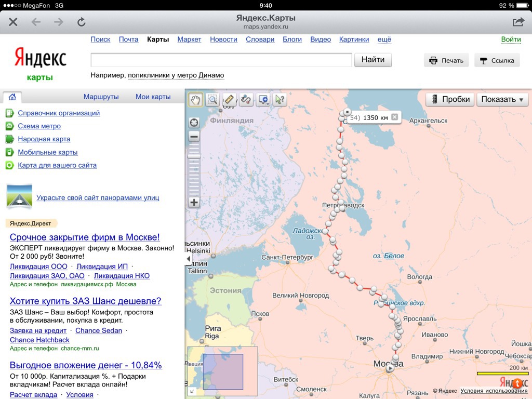Open the Схема метро link
Screen dimensions: 532x399
(x=39, y=126)
